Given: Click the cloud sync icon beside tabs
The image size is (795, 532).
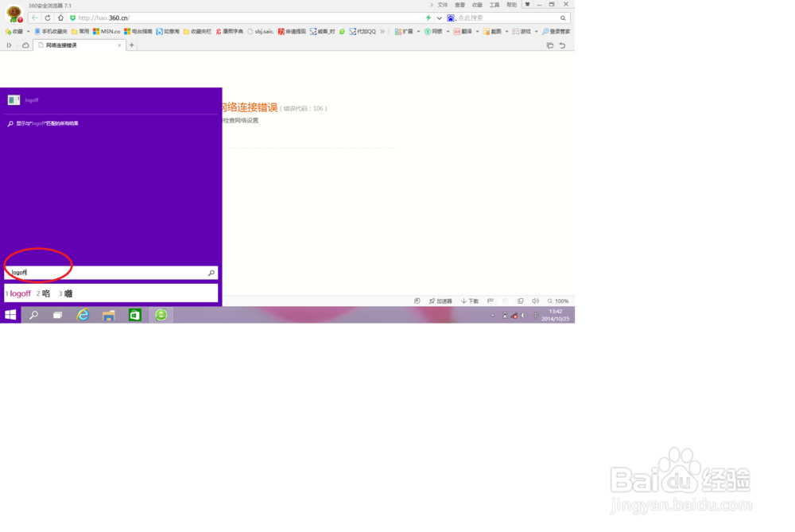Looking at the screenshot, I should coord(25,45).
